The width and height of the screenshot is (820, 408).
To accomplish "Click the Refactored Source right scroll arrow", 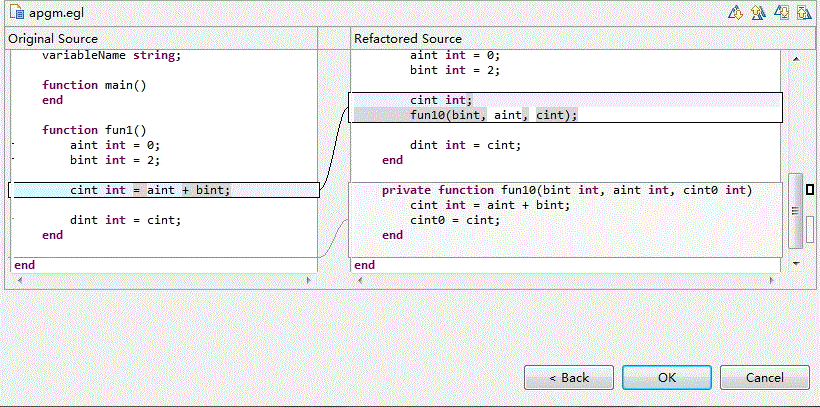I will (x=772, y=281).
